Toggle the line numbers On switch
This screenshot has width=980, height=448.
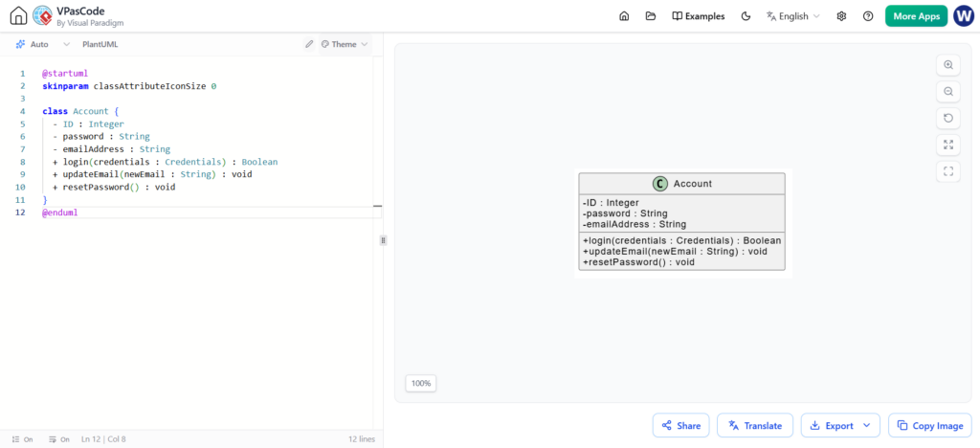[23, 439]
